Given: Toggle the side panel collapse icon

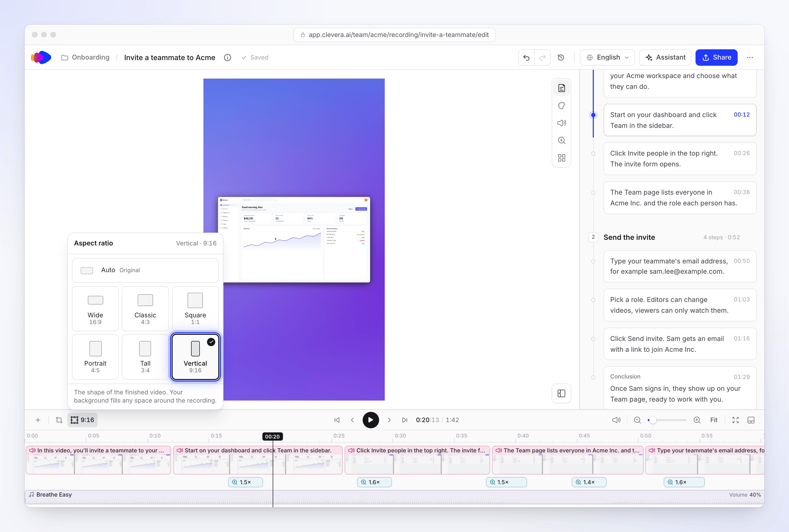Looking at the screenshot, I should click(x=561, y=393).
